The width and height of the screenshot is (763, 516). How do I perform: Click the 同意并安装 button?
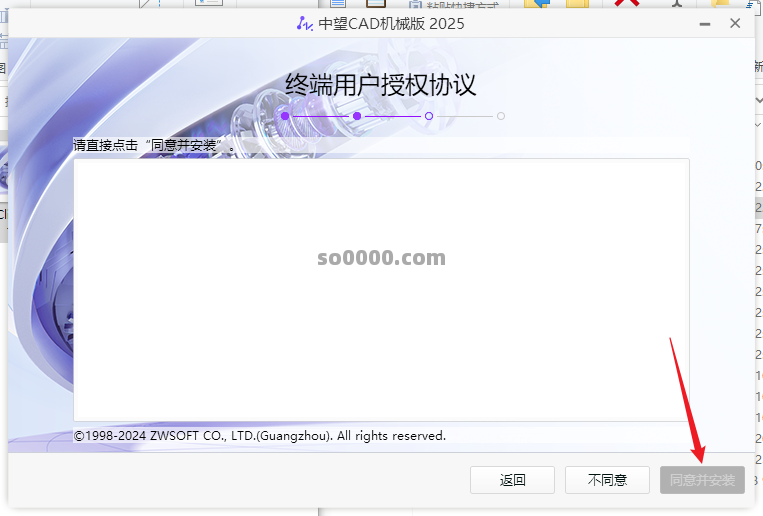point(702,480)
